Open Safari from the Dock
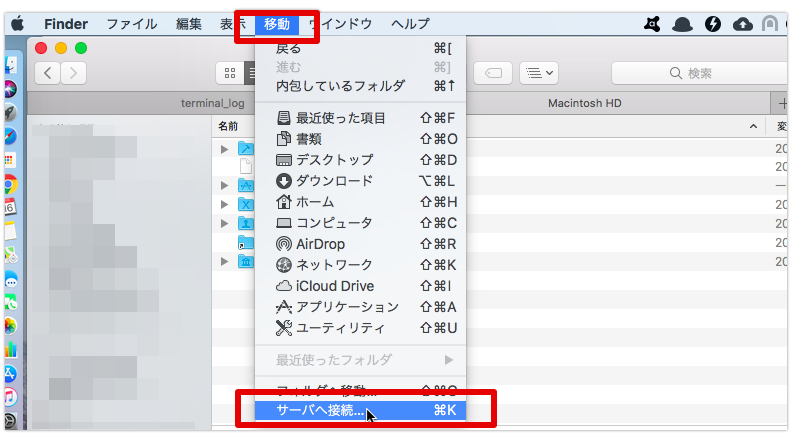 click(x=11, y=136)
